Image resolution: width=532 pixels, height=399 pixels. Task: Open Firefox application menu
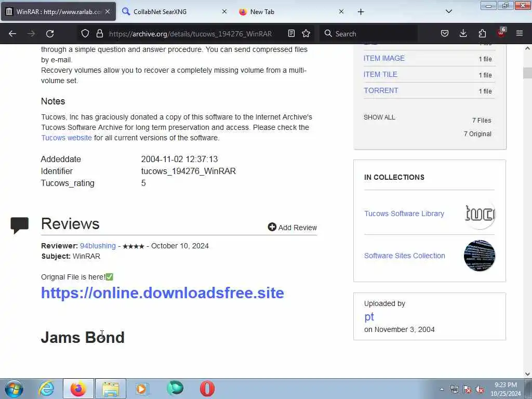click(x=520, y=34)
